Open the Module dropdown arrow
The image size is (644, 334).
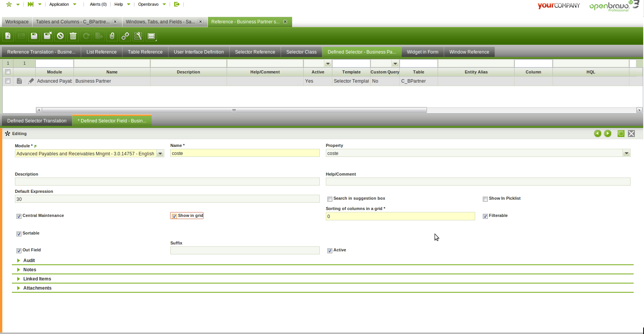tap(160, 154)
